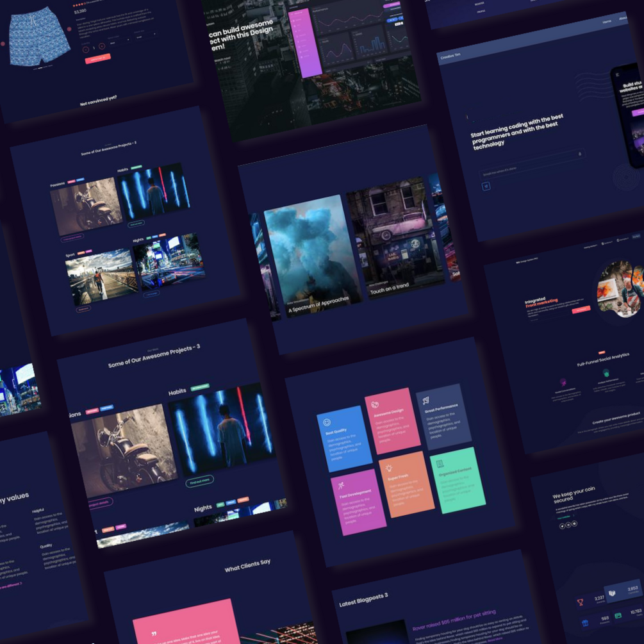The height and width of the screenshot is (644, 644).
Task: Click the "Not convinced yet?" heading
Action: [x=98, y=101]
